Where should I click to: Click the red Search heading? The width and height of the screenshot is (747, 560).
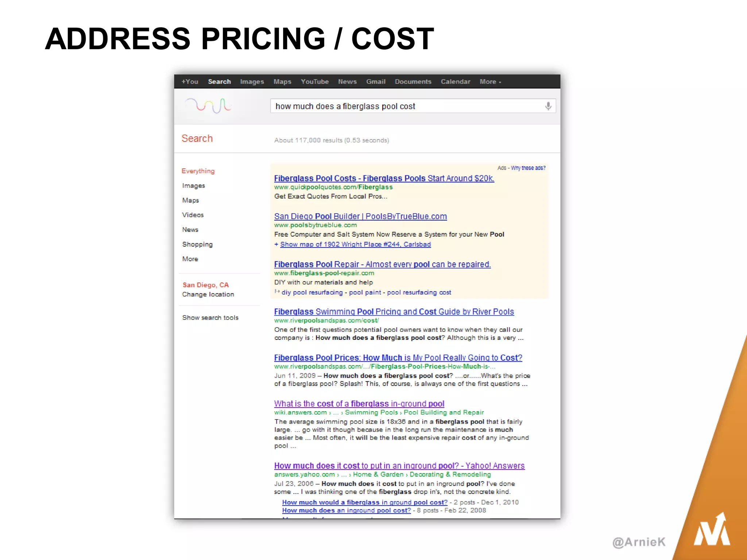click(197, 139)
